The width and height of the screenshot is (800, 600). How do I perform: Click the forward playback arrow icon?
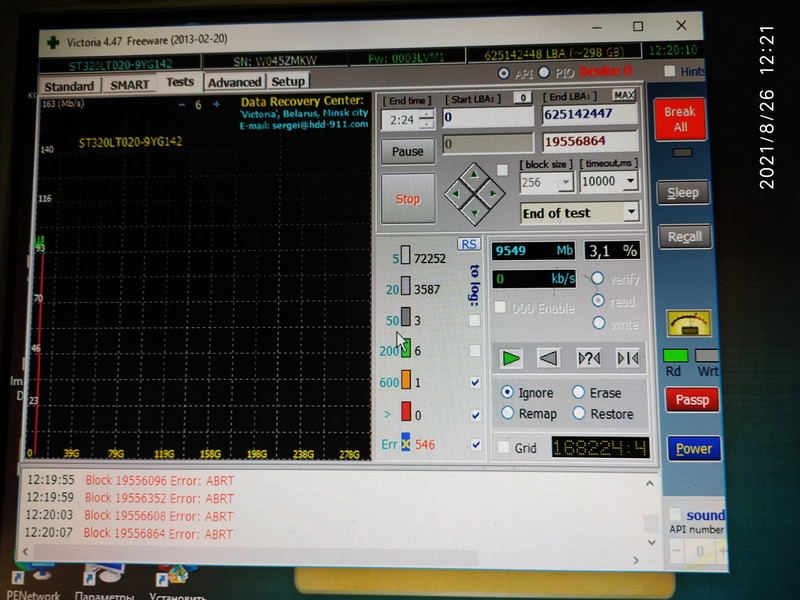512,357
